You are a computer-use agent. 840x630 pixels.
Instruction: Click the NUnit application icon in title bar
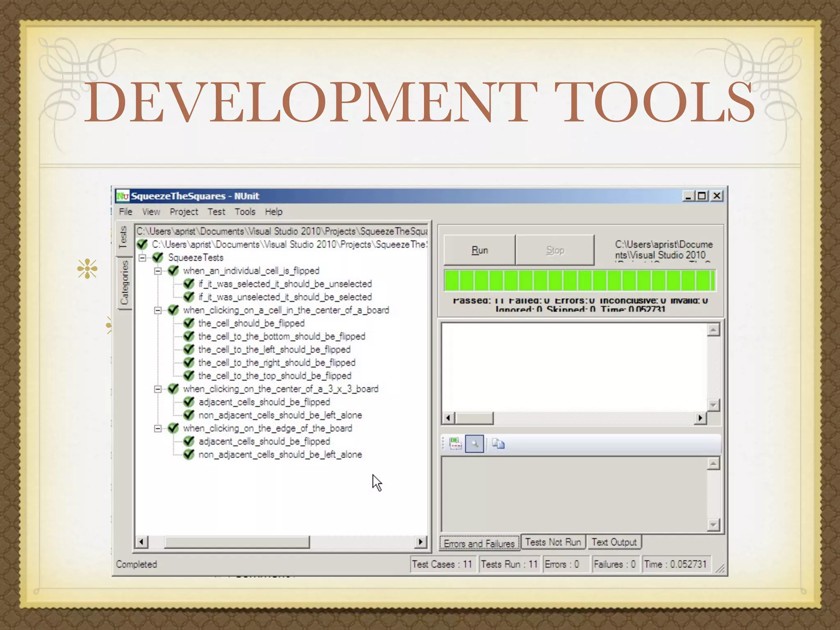(122, 196)
